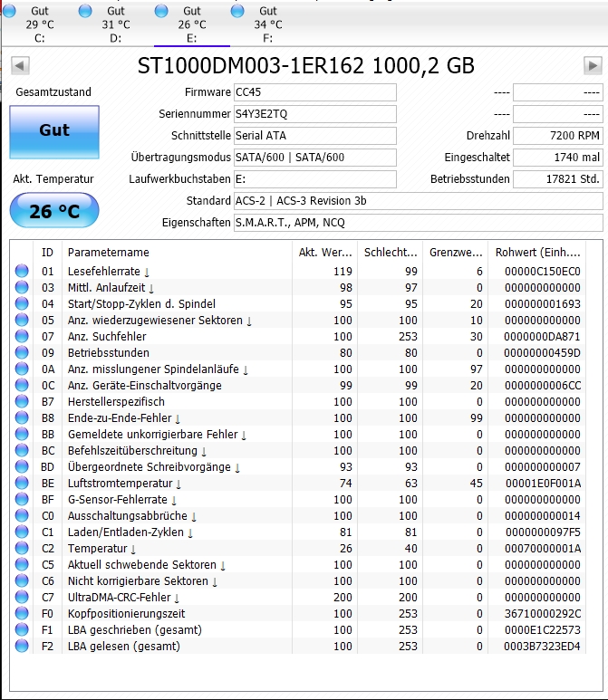Viewport: 608px width, 700px height.
Task: Select drive E: tab showing 26 °C
Action: point(192,24)
